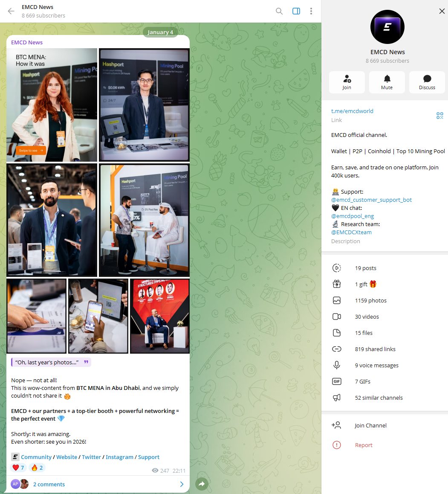Open the @emcdpool_eng chat link
Screen dimensions: 448x494
[x=352, y=216]
